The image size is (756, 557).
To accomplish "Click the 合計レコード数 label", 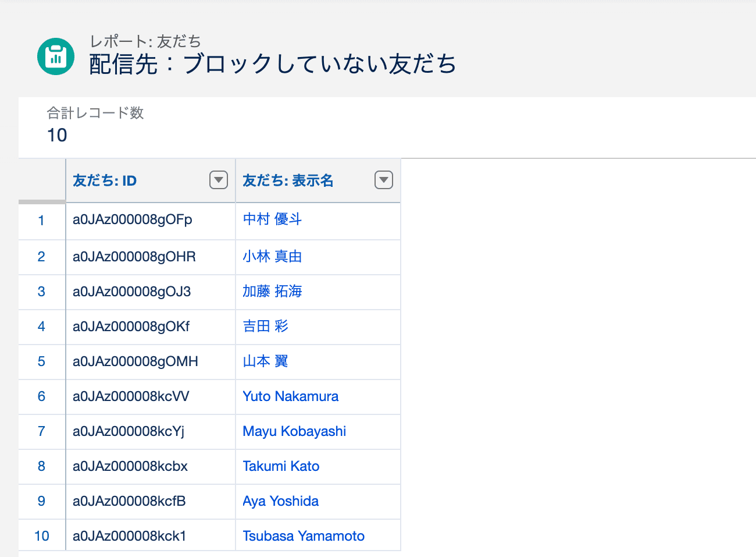I will 95,113.
